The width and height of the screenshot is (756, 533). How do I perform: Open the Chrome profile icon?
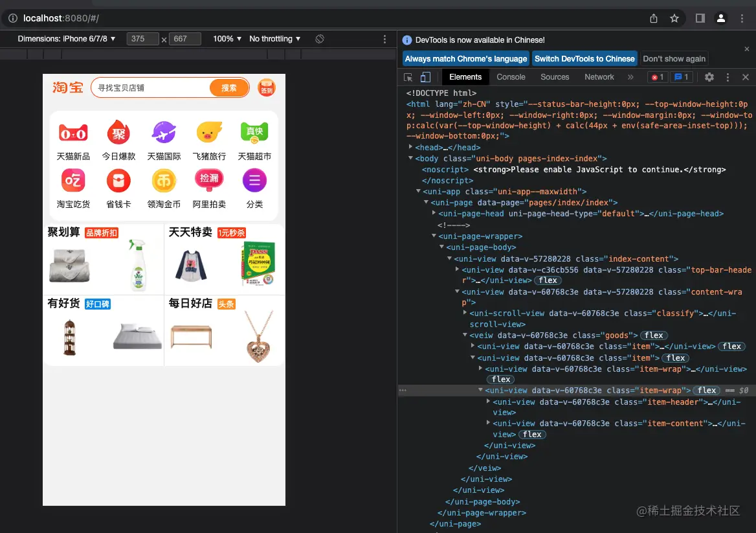pyautogui.click(x=721, y=18)
